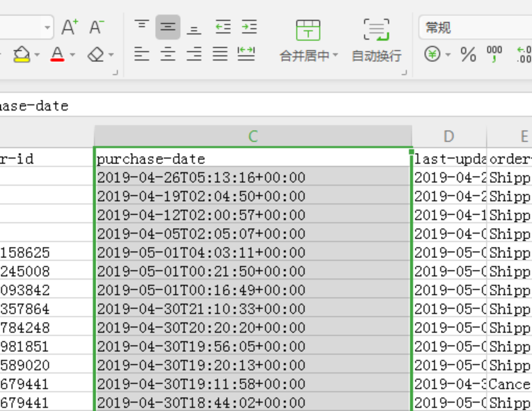Screen dimensions: 532x411
Task: Select cell 2019-04-30T21:10:33+00:00
Action: click(252, 309)
